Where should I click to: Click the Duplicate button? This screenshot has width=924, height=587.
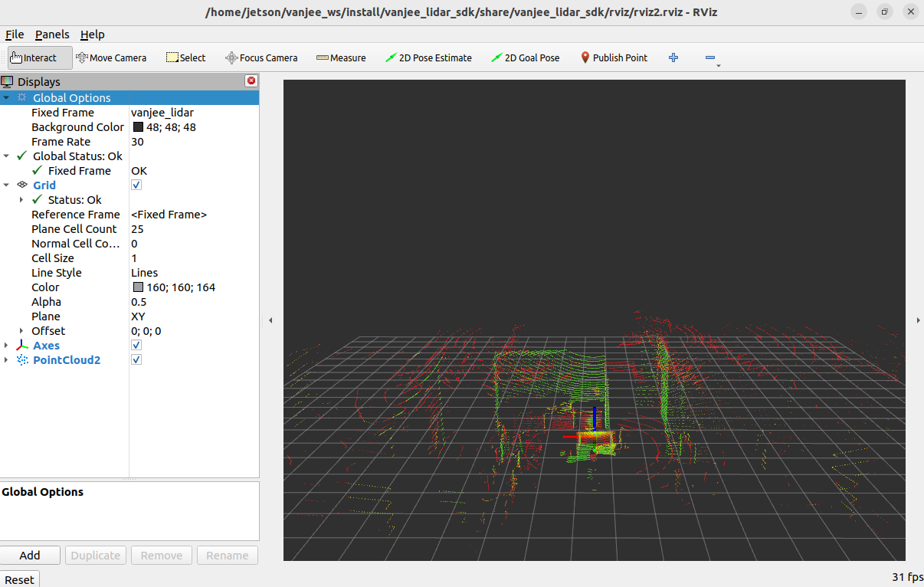pyautogui.click(x=96, y=556)
